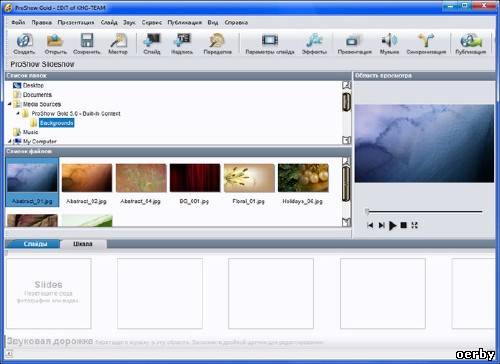
Task: Open full-screen preview
Action: pos(414,225)
